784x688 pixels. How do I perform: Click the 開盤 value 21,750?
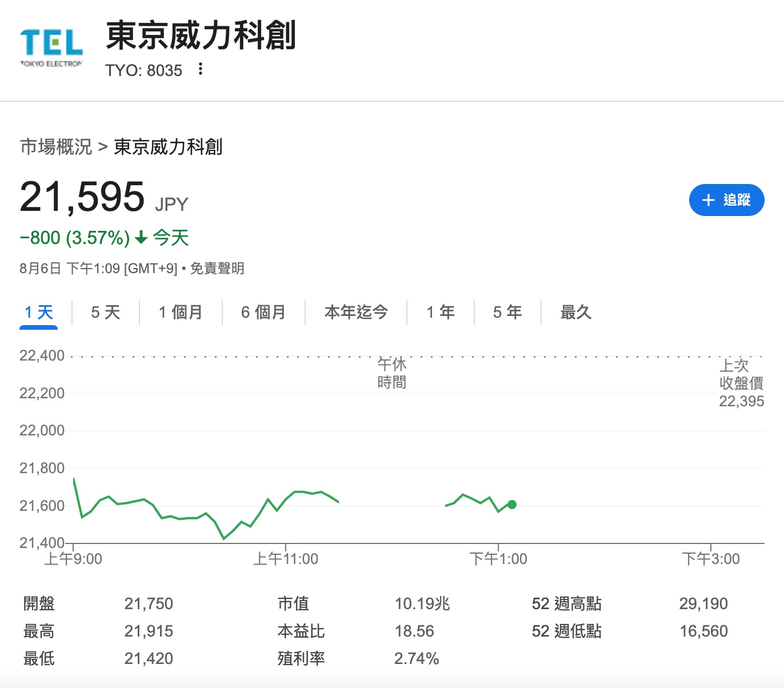point(149,604)
